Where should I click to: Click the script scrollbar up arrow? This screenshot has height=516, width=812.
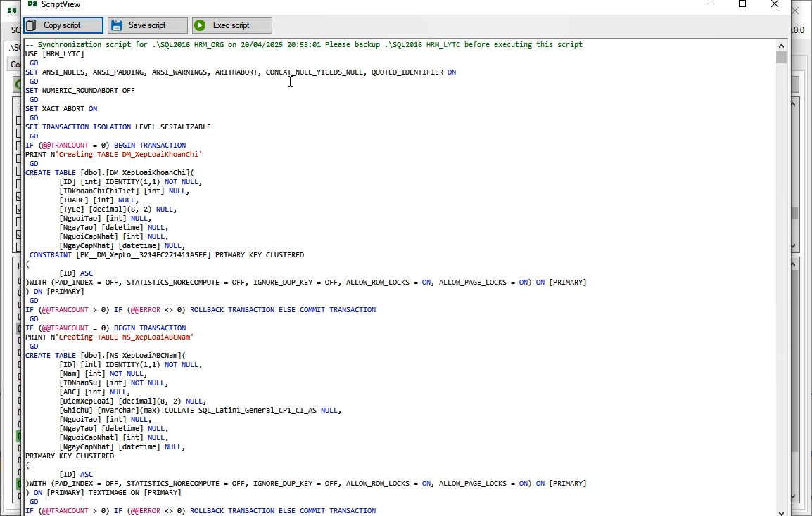click(781, 46)
